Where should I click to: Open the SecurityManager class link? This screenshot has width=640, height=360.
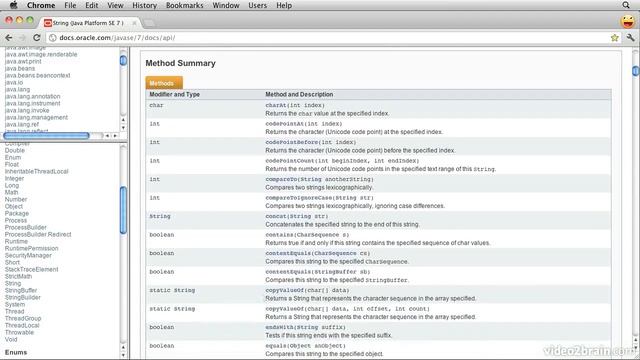[28, 255]
